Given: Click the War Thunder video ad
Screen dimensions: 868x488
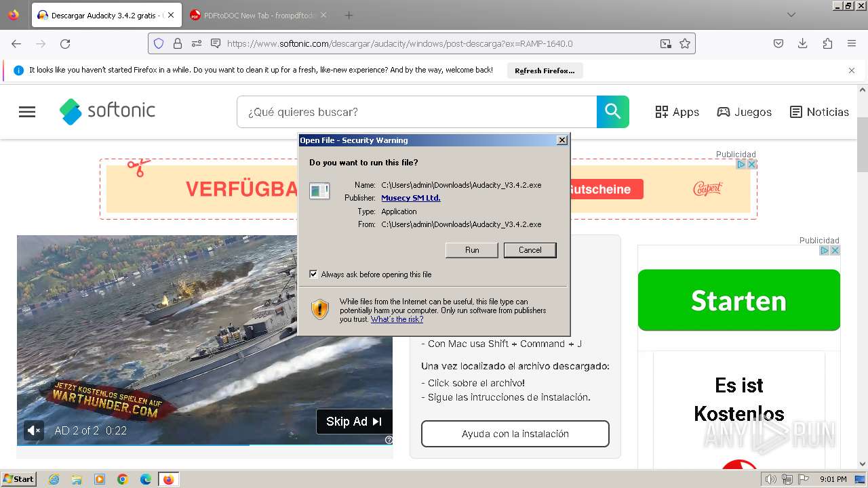Looking at the screenshot, I should pos(205,339).
